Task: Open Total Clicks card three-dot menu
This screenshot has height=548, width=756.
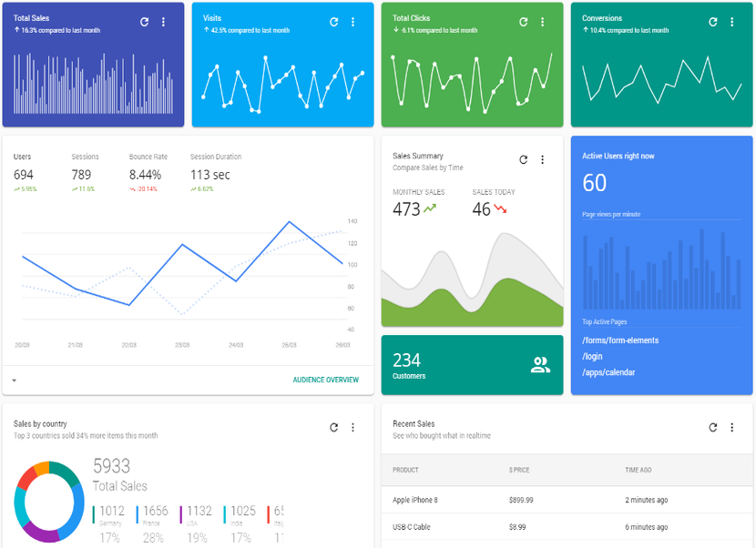Action: pos(543,22)
